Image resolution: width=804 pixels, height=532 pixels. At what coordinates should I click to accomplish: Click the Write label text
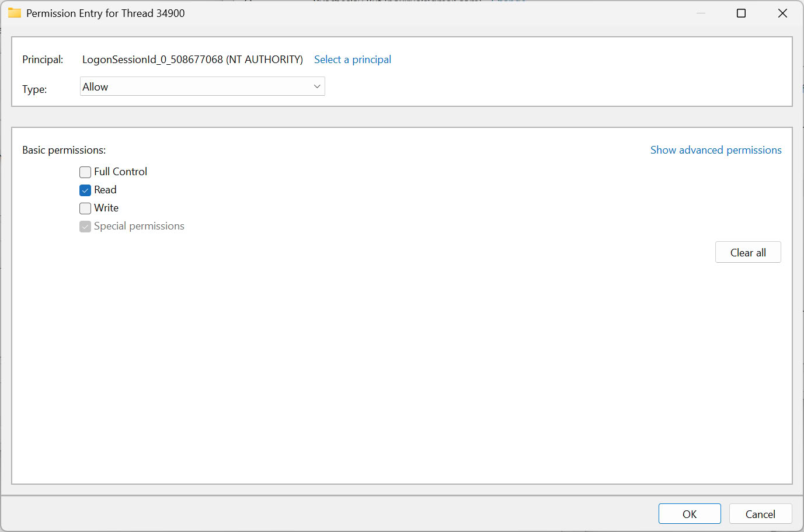[x=106, y=208]
